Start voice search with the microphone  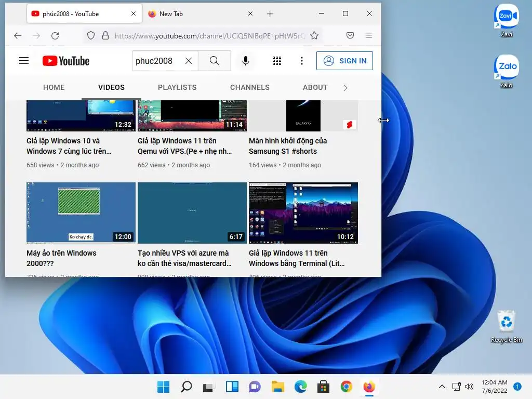(x=246, y=61)
